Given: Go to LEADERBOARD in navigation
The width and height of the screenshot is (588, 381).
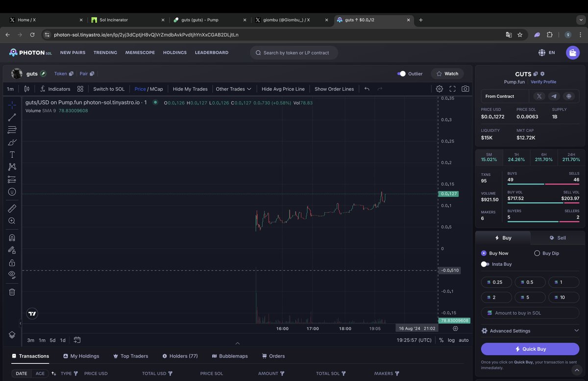Looking at the screenshot, I should pos(212,52).
